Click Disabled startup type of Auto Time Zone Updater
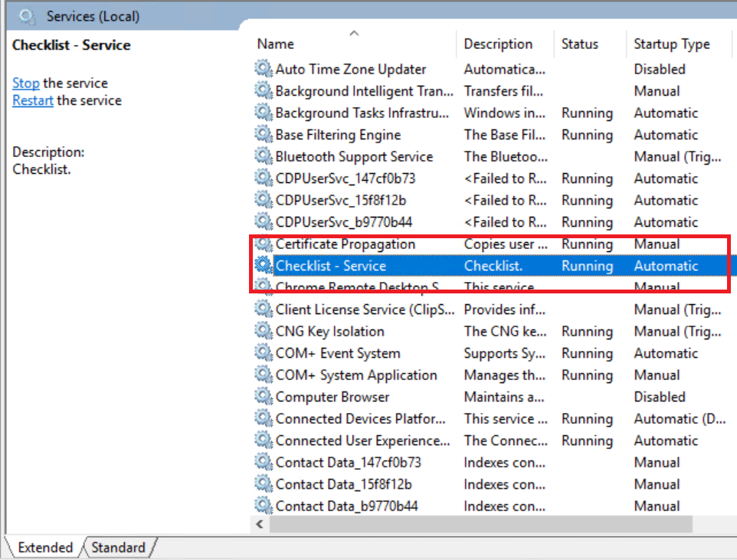Image resolution: width=737 pixels, height=560 pixels. [x=660, y=69]
